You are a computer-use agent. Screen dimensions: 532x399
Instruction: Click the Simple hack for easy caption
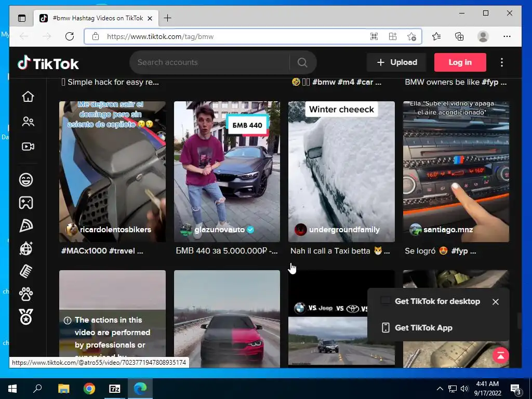point(110,82)
